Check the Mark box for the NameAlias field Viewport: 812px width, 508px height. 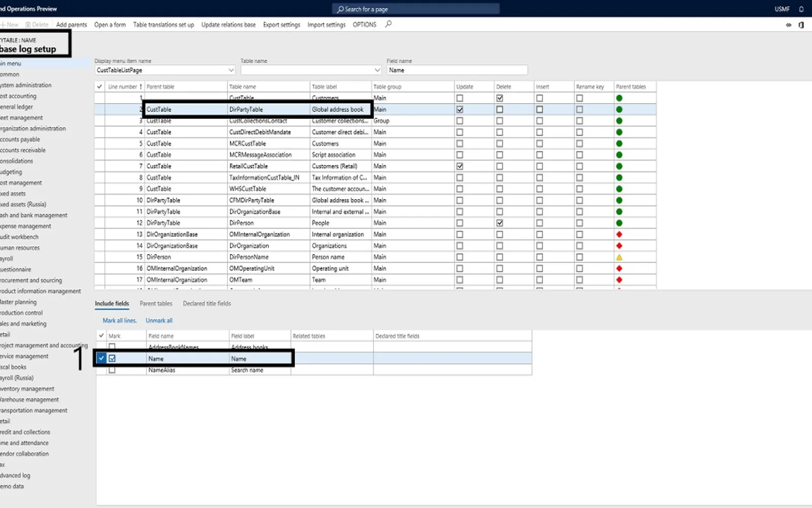point(112,370)
